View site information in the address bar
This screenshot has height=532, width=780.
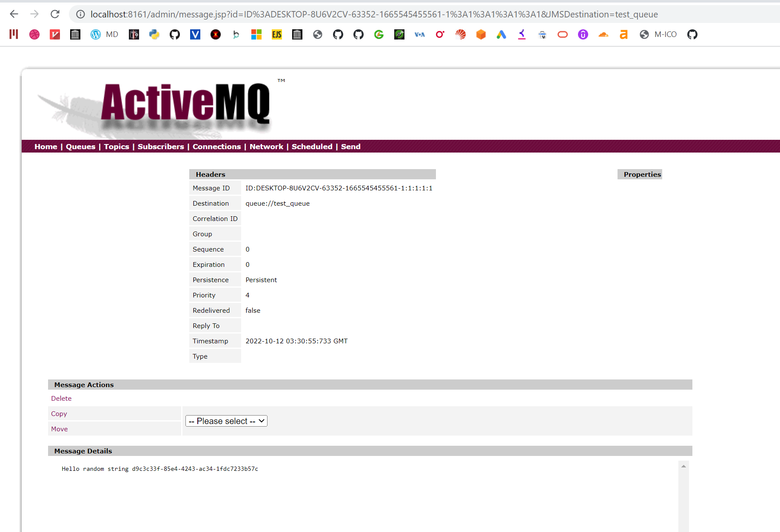tap(80, 14)
